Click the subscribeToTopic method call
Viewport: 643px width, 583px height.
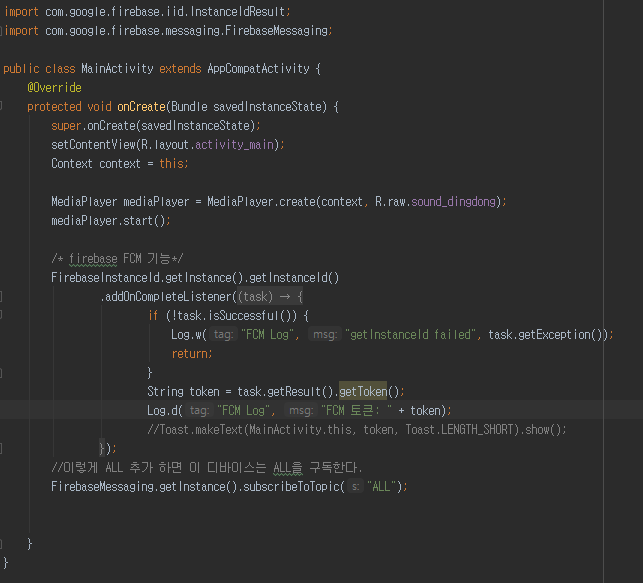tap(292, 486)
